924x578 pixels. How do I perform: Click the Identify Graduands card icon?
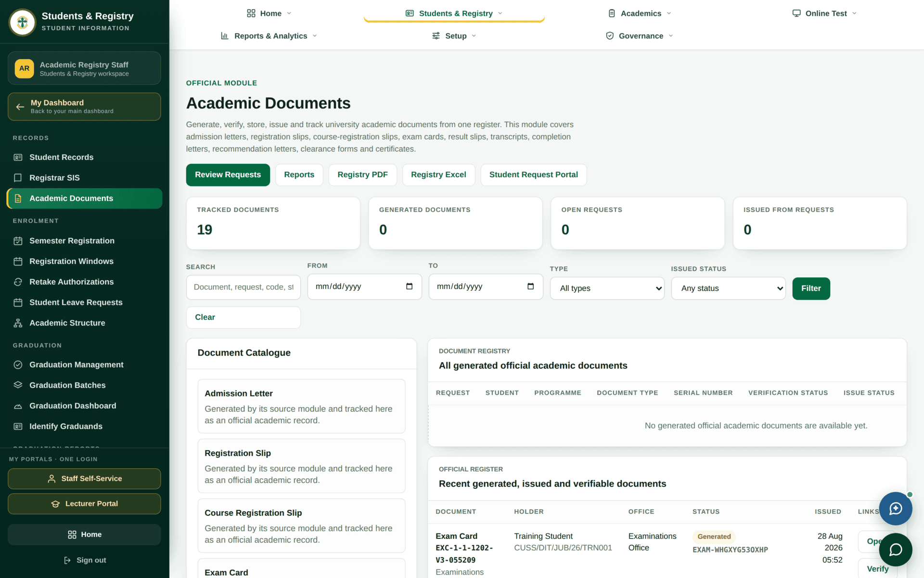18,426
